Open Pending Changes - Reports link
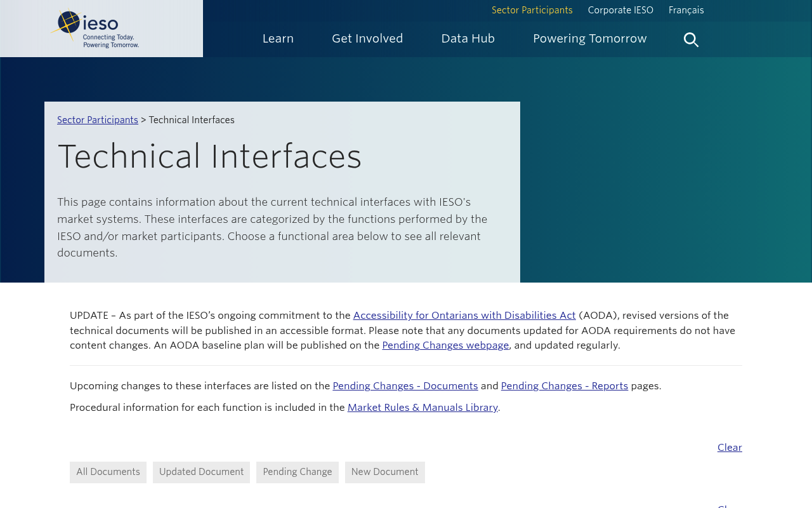 (x=565, y=386)
